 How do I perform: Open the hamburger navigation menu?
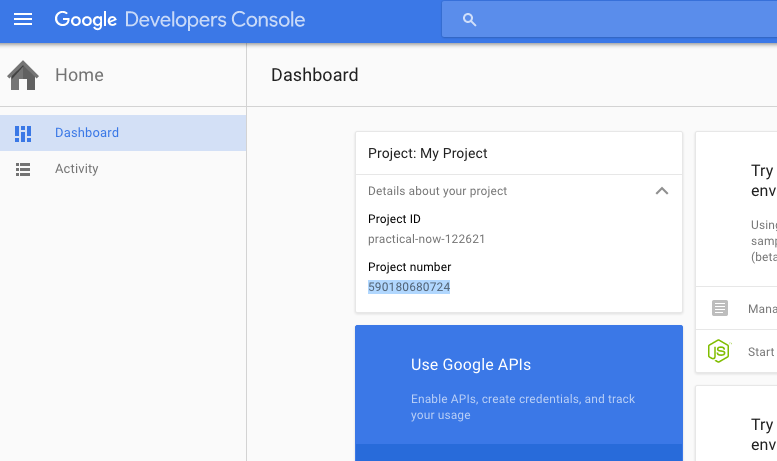pyautogui.click(x=22, y=20)
